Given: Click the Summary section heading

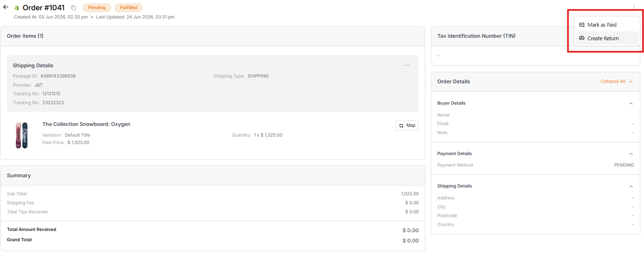Looking at the screenshot, I should tap(19, 176).
